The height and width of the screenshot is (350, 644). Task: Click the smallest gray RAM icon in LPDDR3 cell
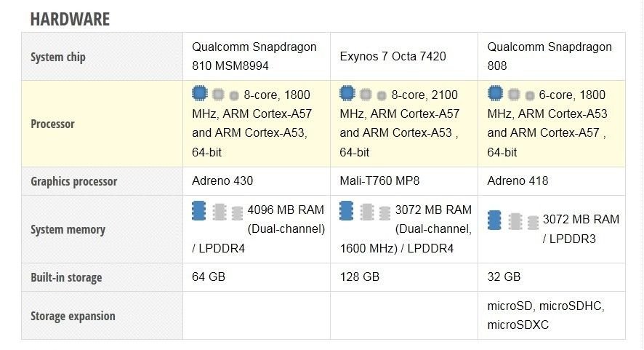point(533,223)
